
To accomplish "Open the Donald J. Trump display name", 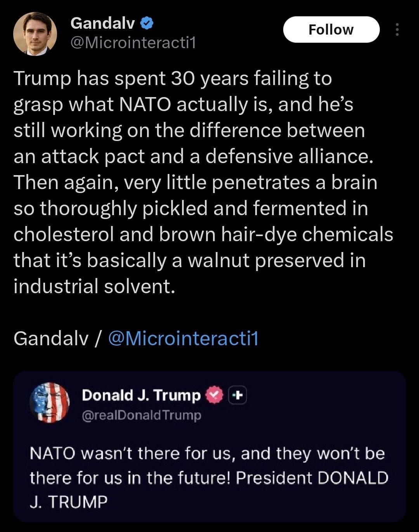I will [x=141, y=395].
